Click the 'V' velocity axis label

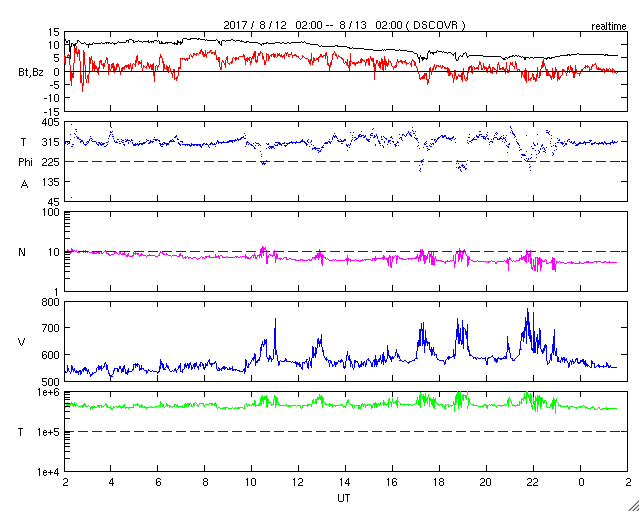pos(22,342)
